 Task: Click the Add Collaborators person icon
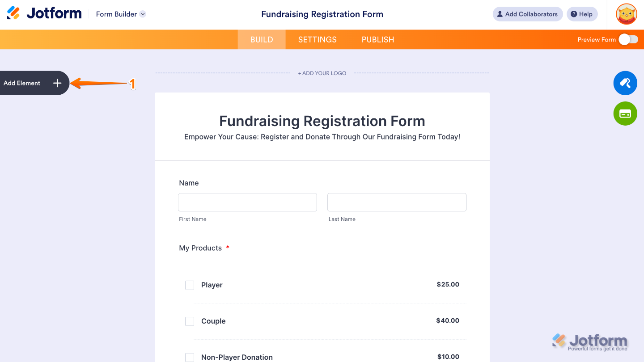tap(500, 14)
